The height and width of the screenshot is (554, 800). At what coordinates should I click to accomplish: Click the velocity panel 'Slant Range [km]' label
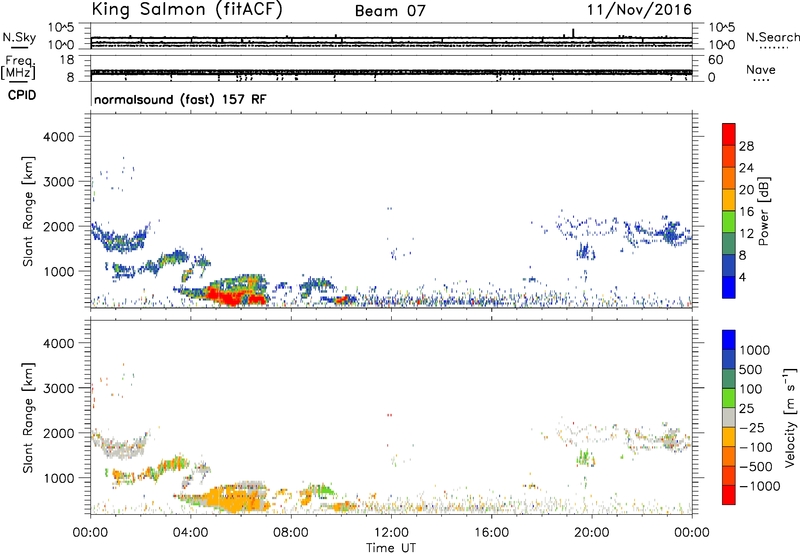click(x=28, y=418)
